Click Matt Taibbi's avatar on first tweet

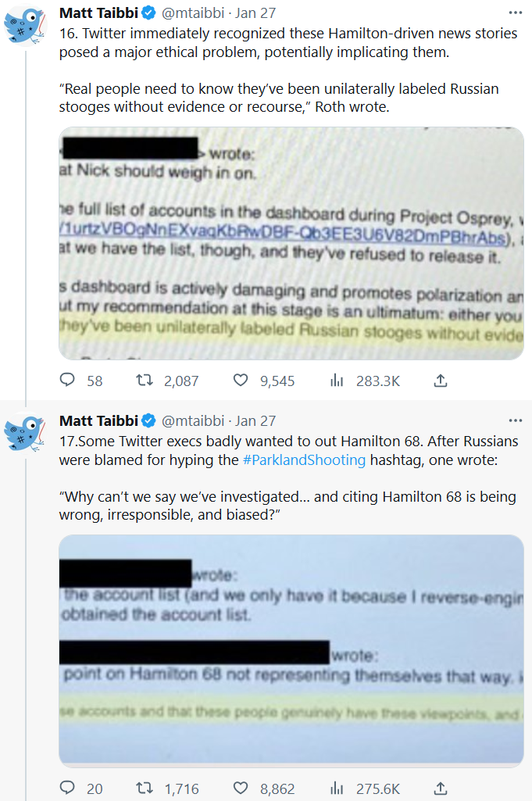[25, 26]
